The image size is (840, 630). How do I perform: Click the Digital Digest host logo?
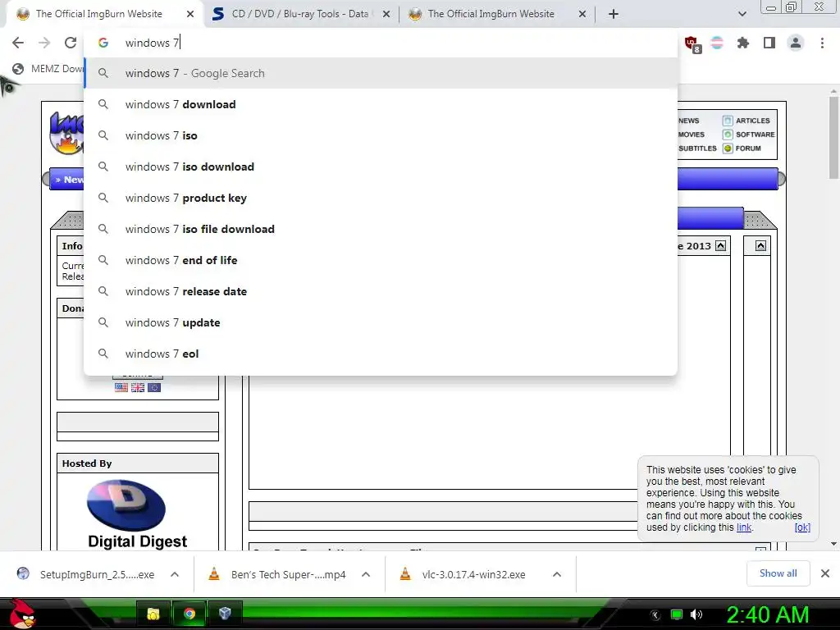tap(137, 514)
